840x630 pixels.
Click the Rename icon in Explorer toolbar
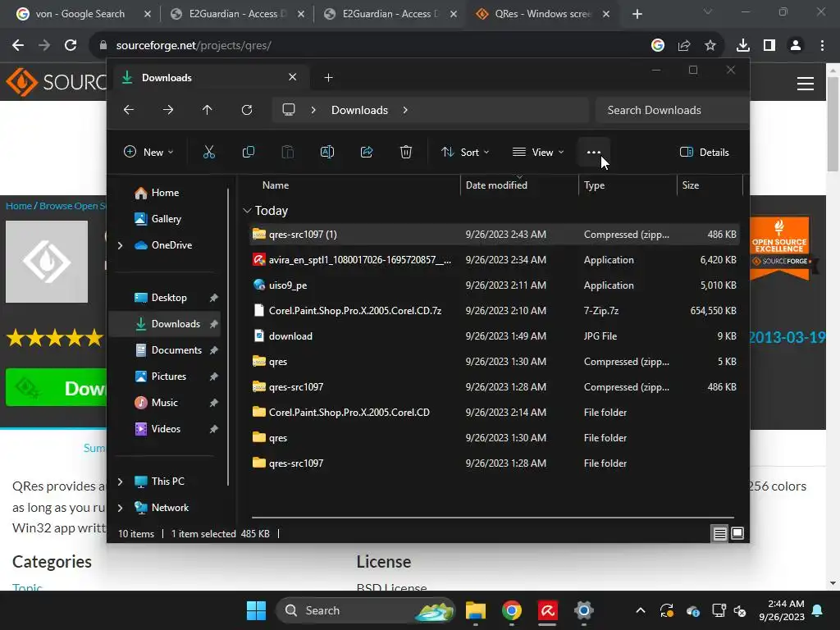coord(327,152)
